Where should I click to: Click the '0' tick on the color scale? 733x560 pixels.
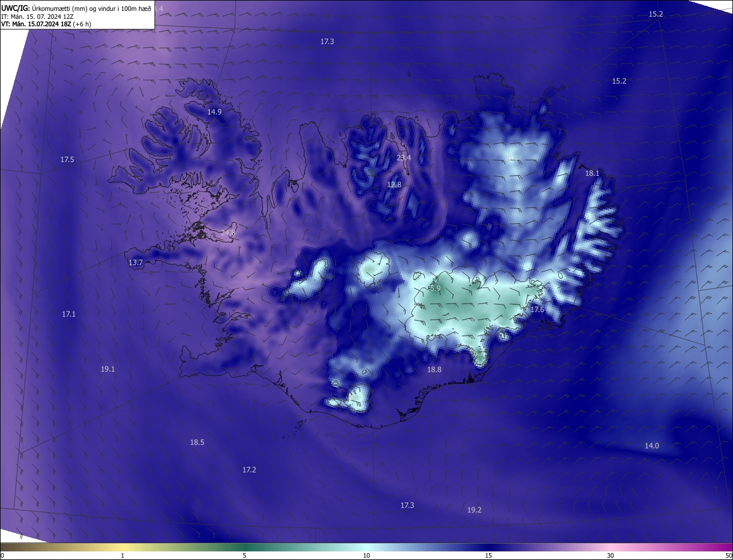[2, 555]
